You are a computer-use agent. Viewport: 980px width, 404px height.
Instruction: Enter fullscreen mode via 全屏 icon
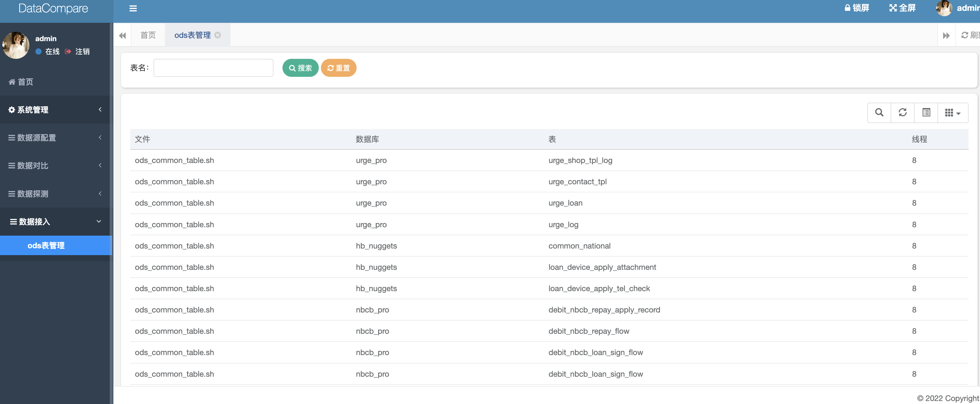tap(893, 8)
